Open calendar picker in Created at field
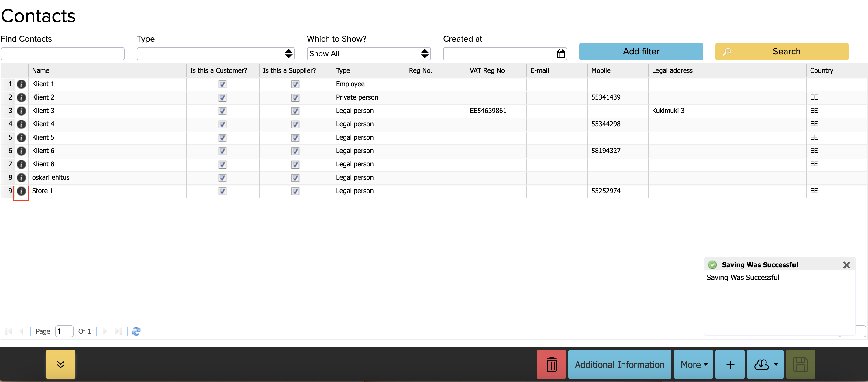This screenshot has height=382, width=868. tap(560, 54)
